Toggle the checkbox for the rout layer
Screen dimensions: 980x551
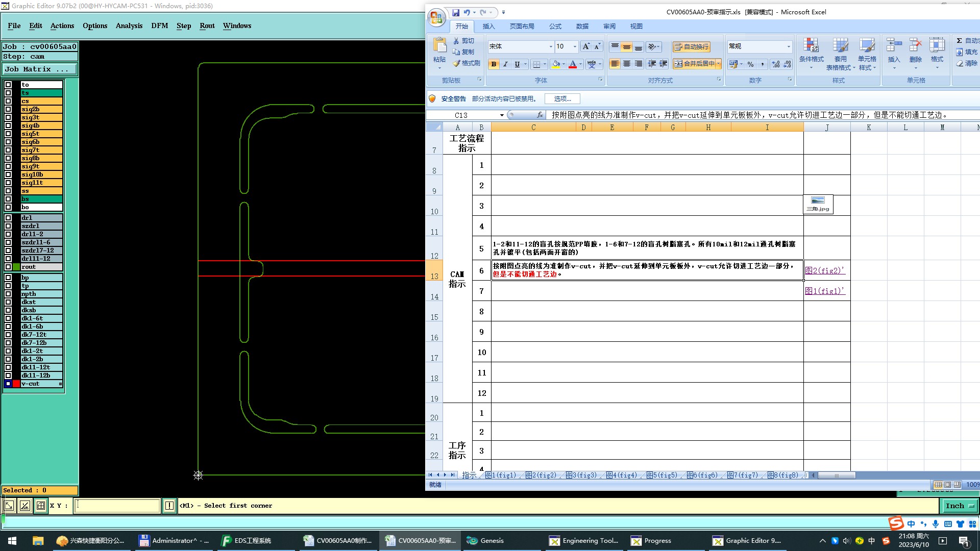point(8,267)
